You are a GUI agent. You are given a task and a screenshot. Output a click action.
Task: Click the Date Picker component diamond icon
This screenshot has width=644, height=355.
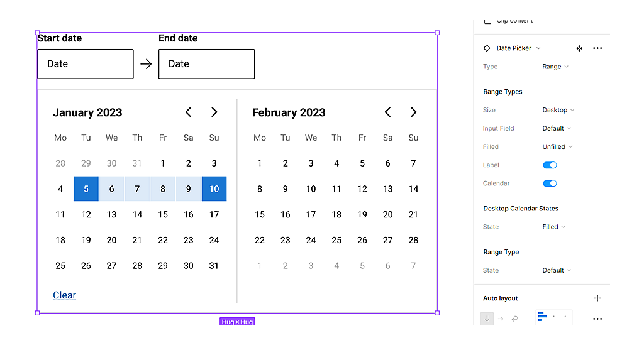point(487,48)
